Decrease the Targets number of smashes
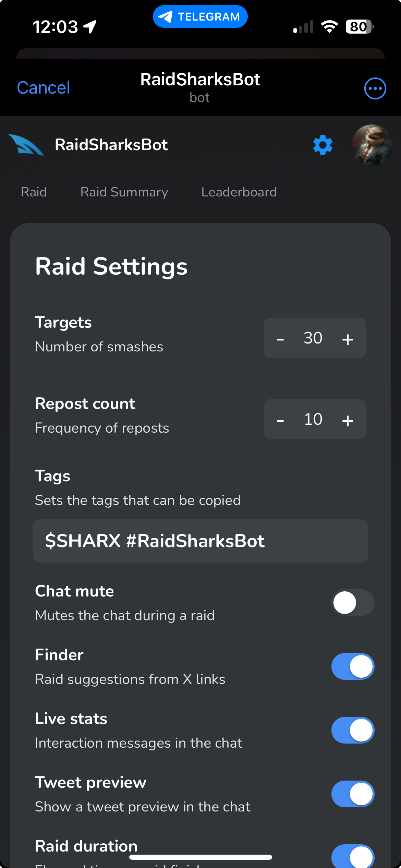The width and height of the screenshot is (401, 868). coord(280,339)
